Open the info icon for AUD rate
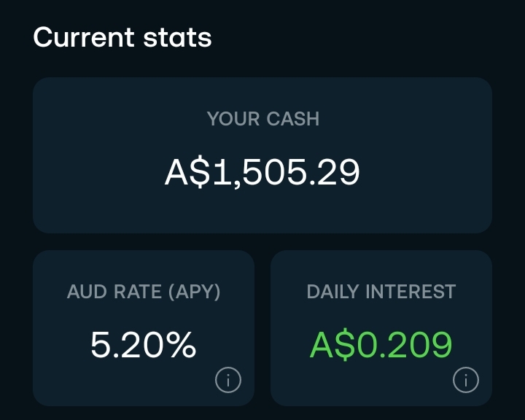 228,380
